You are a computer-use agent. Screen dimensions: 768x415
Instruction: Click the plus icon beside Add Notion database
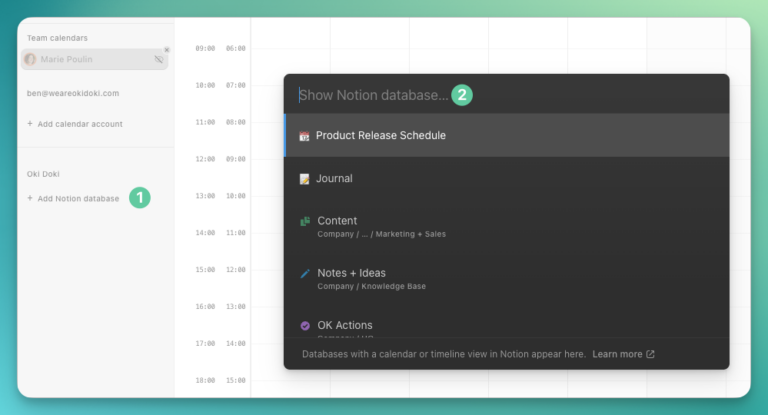click(30, 198)
